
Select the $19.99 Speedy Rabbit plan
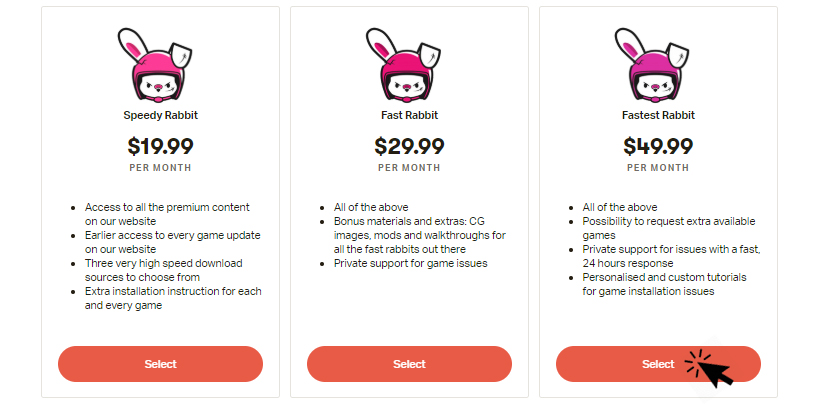click(160, 364)
